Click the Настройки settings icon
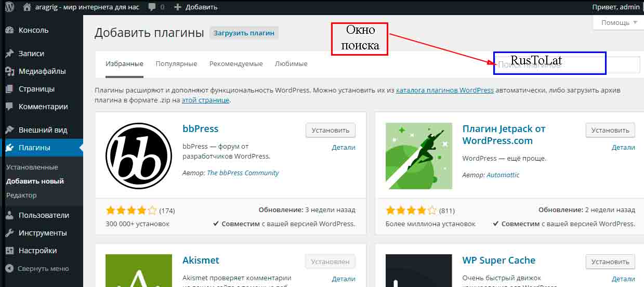 tap(9, 251)
